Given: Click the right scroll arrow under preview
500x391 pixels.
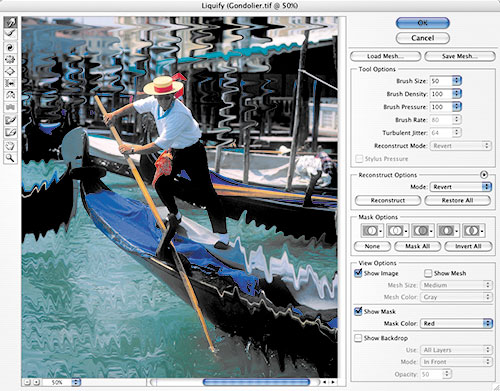Looking at the screenshot, I should (333, 382).
